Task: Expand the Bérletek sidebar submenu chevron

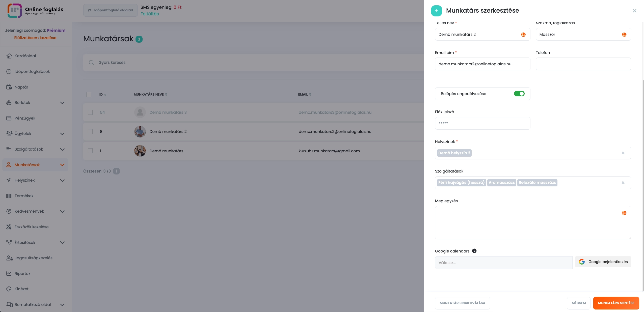Action: pyautogui.click(x=62, y=103)
